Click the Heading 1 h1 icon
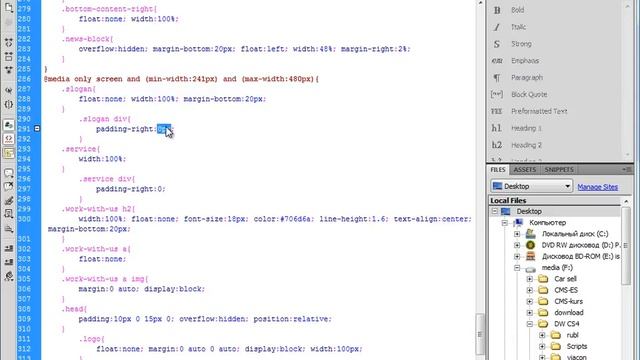This screenshot has height=360, width=640. (497, 128)
